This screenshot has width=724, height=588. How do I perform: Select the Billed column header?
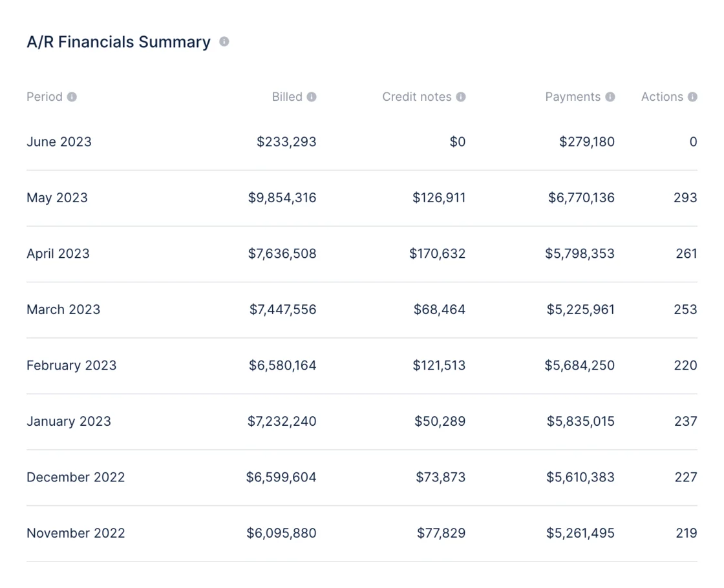pyautogui.click(x=287, y=97)
